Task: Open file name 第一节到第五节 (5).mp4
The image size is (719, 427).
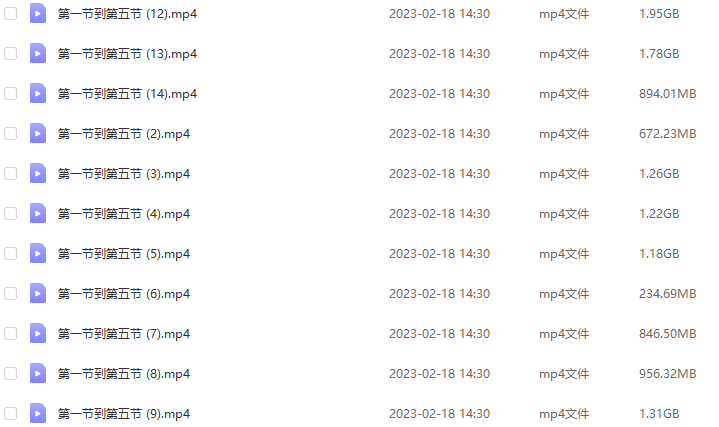Action: point(124,254)
